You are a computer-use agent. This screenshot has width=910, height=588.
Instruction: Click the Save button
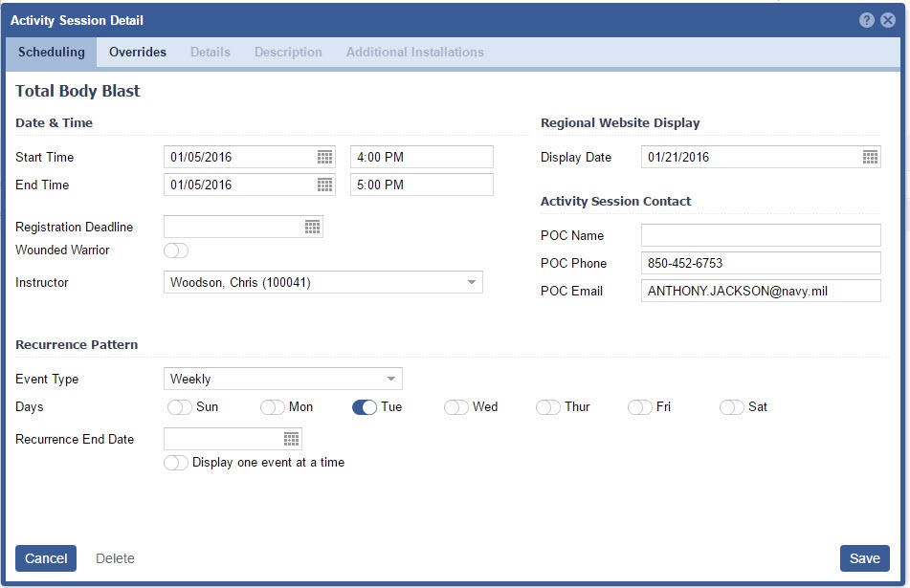click(864, 558)
